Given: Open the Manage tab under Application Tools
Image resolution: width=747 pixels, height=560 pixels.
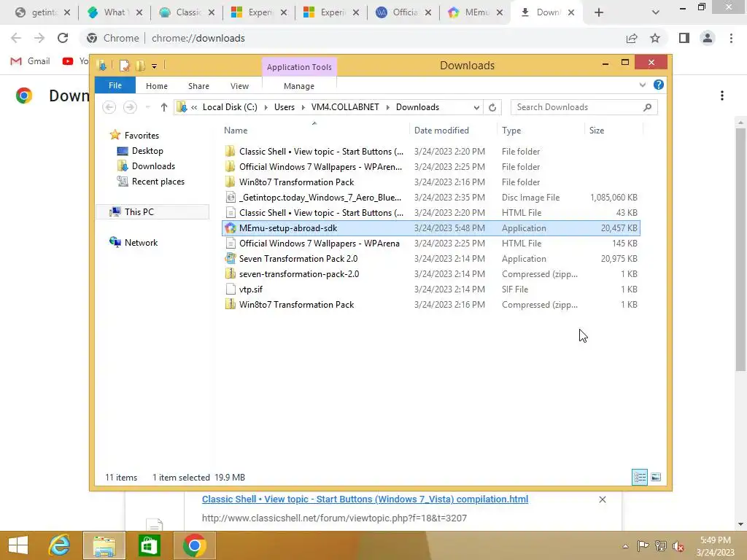Looking at the screenshot, I should tap(299, 86).
